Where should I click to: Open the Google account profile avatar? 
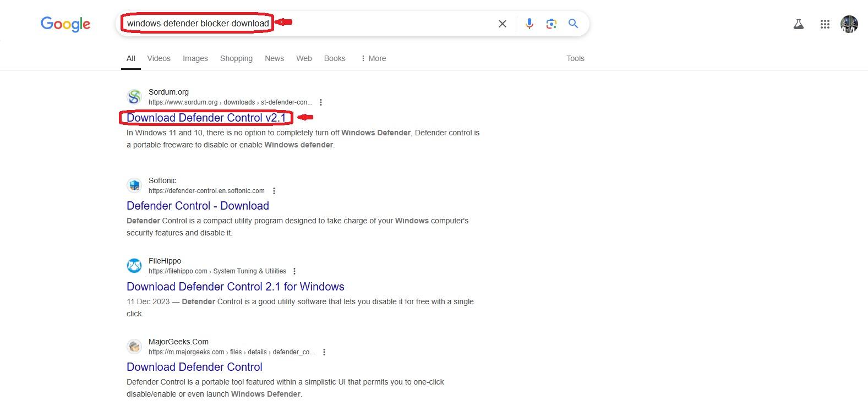point(849,24)
